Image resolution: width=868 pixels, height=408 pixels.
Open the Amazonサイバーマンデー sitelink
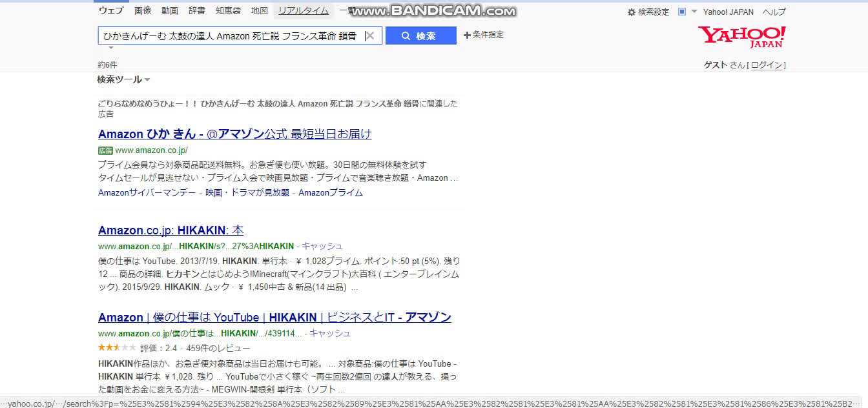(x=147, y=192)
